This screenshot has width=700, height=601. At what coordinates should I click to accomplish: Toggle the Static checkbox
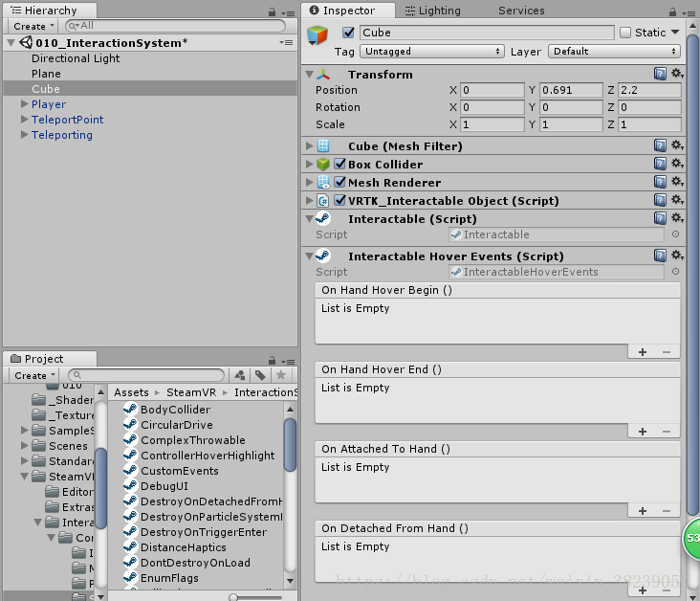pos(625,33)
